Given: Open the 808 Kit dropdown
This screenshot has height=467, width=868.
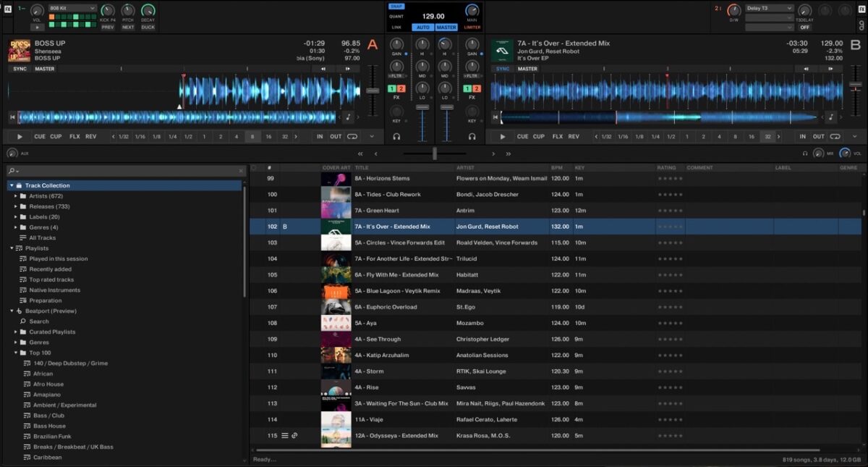Looking at the screenshot, I should (72, 8).
